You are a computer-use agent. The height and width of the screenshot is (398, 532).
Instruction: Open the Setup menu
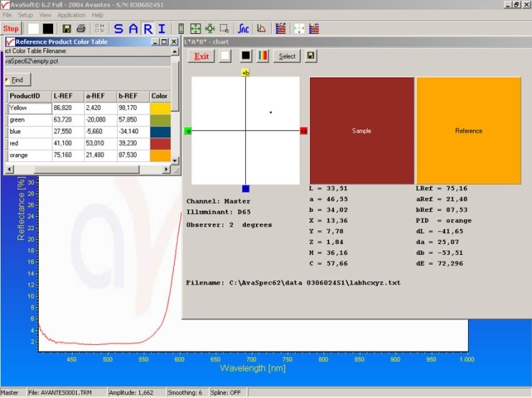tap(25, 15)
